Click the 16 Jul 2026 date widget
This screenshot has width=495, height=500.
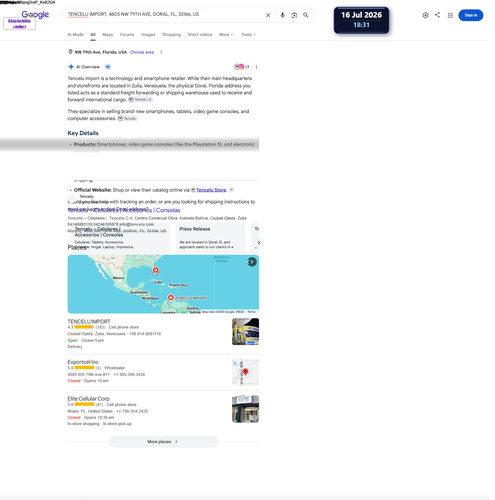point(361,20)
